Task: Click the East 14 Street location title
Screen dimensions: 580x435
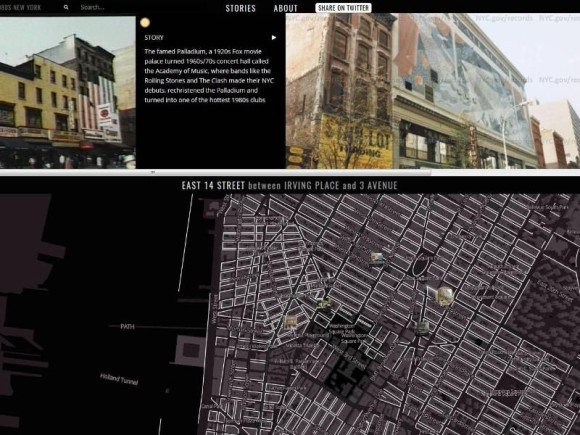Action: 290,185
